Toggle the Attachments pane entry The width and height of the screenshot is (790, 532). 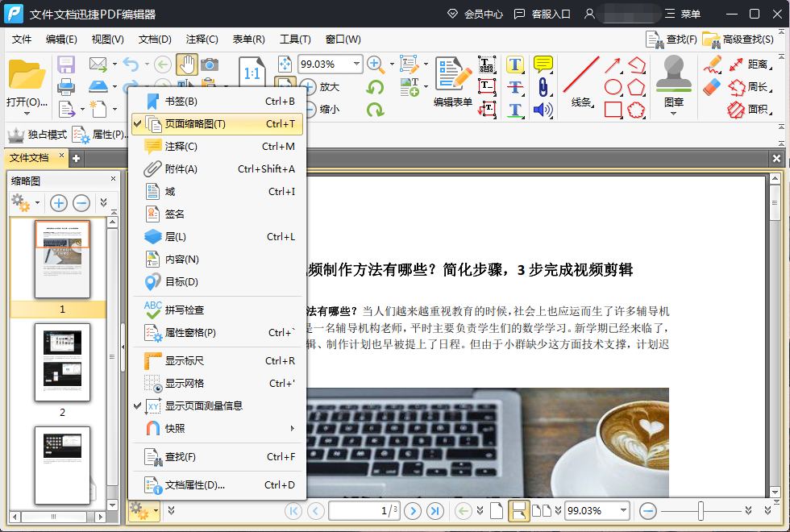tap(217, 168)
